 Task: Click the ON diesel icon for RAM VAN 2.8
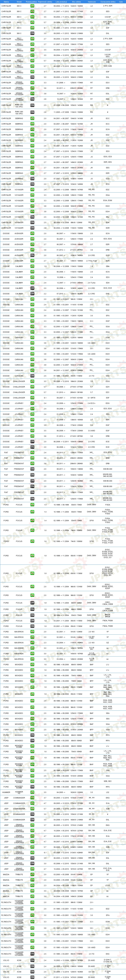[x=32, y=112]
